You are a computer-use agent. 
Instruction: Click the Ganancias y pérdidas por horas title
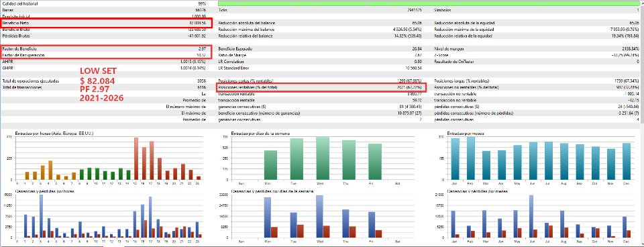click(45, 191)
